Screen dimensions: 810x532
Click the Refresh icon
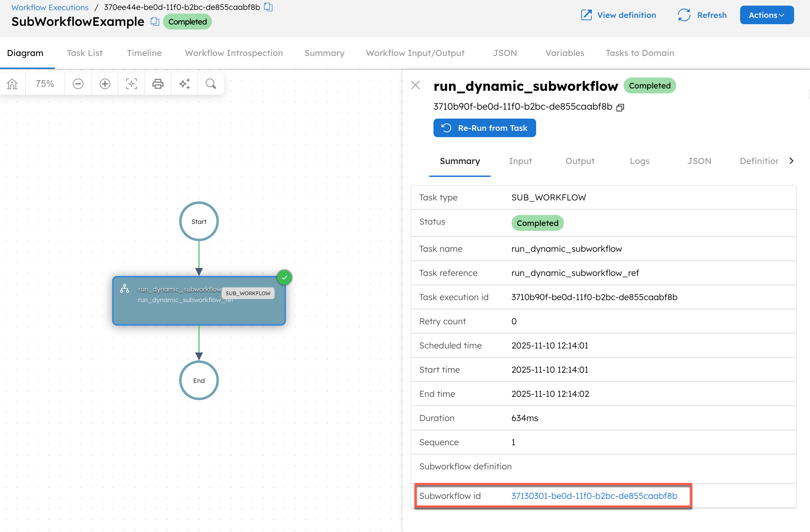click(684, 15)
